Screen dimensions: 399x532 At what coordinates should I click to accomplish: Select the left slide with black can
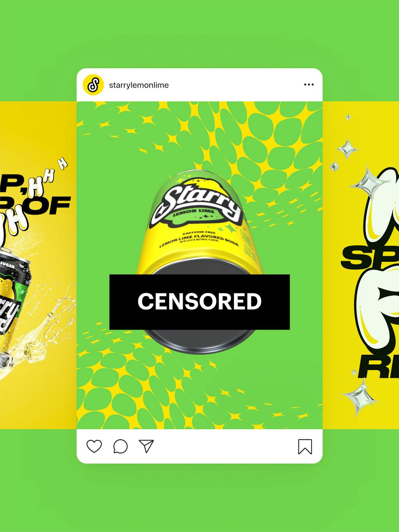(38, 265)
